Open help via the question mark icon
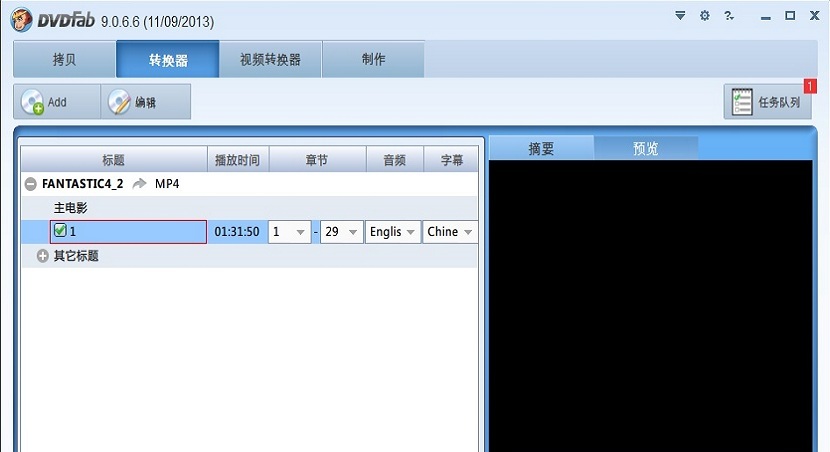 click(x=729, y=15)
